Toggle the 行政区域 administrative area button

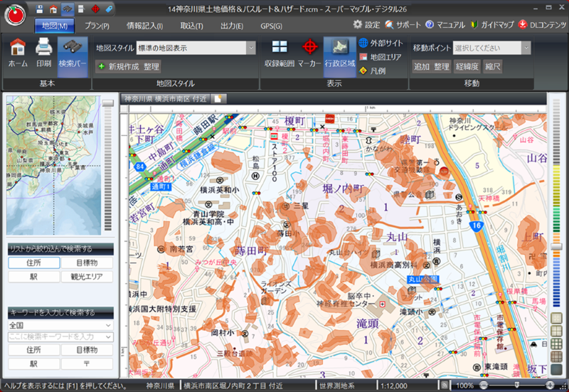pyautogui.click(x=340, y=57)
